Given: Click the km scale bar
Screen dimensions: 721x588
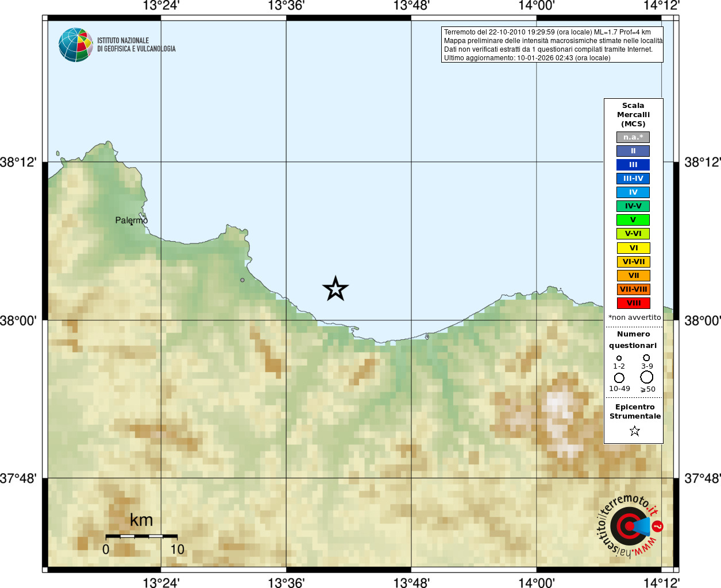Looking at the screenshot, I should click(x=141, y=536).
